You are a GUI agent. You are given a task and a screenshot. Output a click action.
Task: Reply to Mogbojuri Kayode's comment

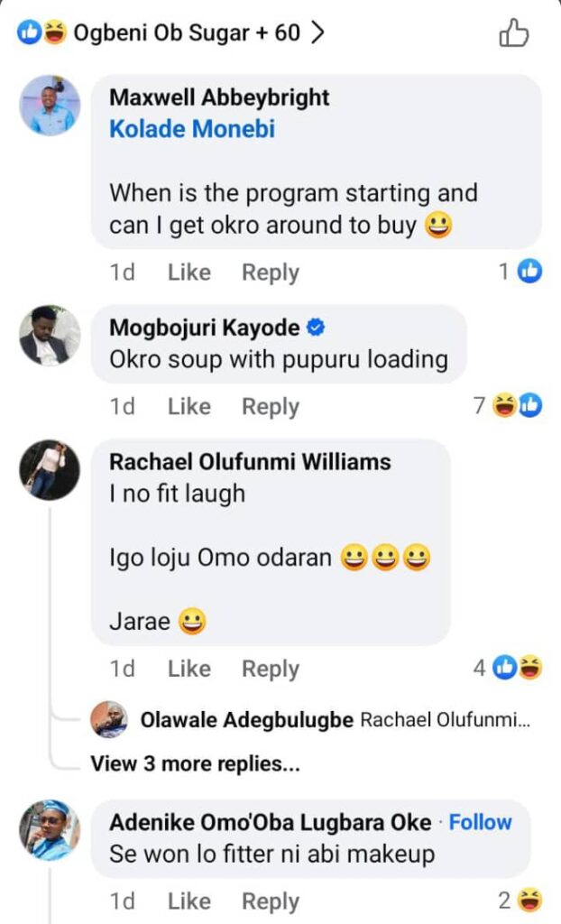[270, 407]
